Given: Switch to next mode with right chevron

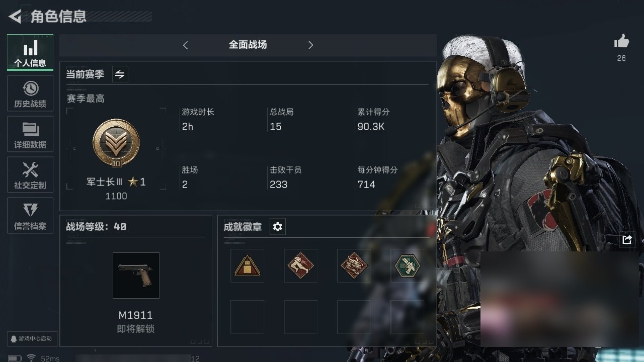Looking at the screenshot, I should click(x=310, y=45).
